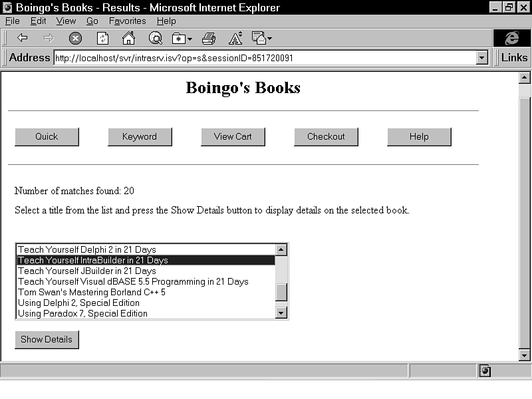Click the Checkout button
The height and width of the screenshot is (399, 532).
coord(326,137)
